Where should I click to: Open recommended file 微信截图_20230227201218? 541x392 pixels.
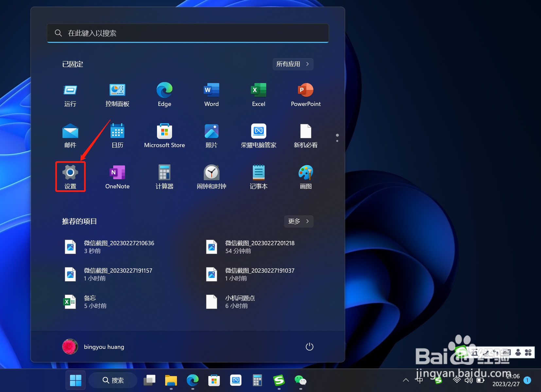click(x=251, y=247)
